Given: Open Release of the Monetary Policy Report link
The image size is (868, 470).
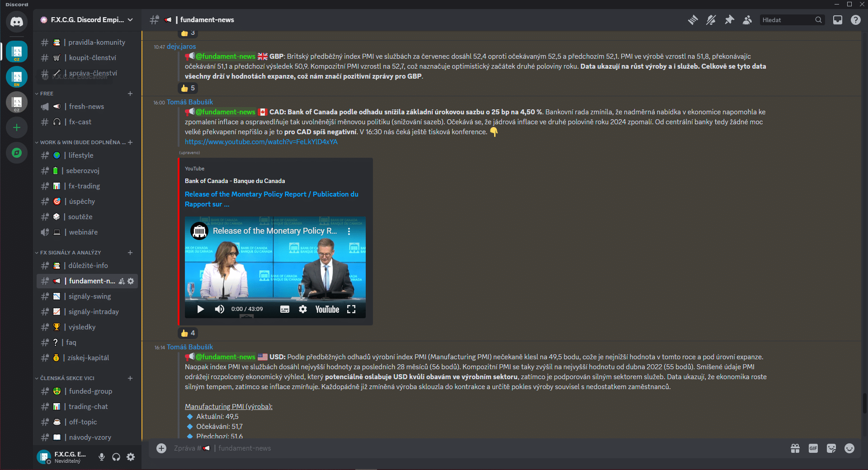Looking at the screenshot, I should click(x=271, y=199).
